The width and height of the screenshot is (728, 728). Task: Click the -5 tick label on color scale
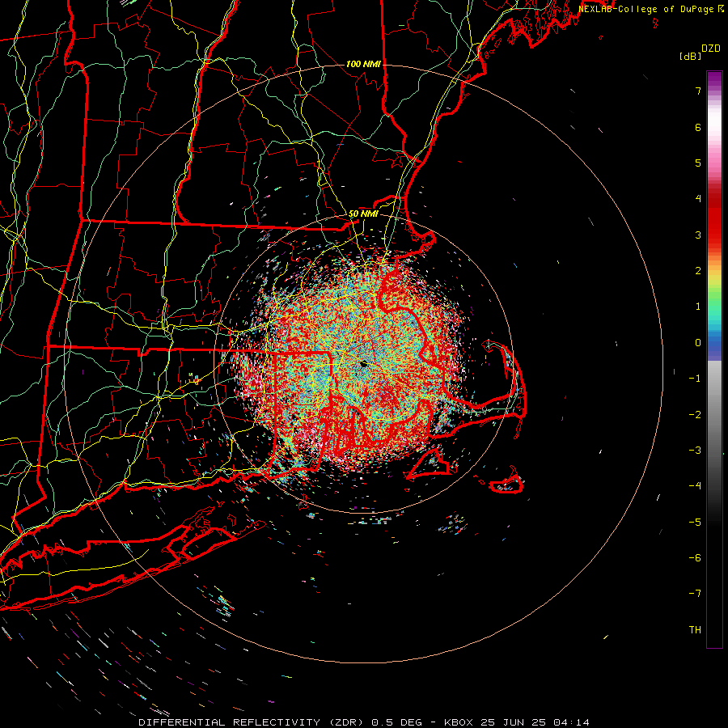pyautogui.click(x=695, y=523)
